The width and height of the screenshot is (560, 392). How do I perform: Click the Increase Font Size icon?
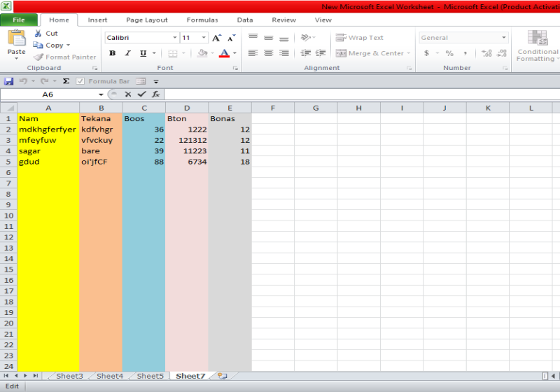[x=216, y=38]
